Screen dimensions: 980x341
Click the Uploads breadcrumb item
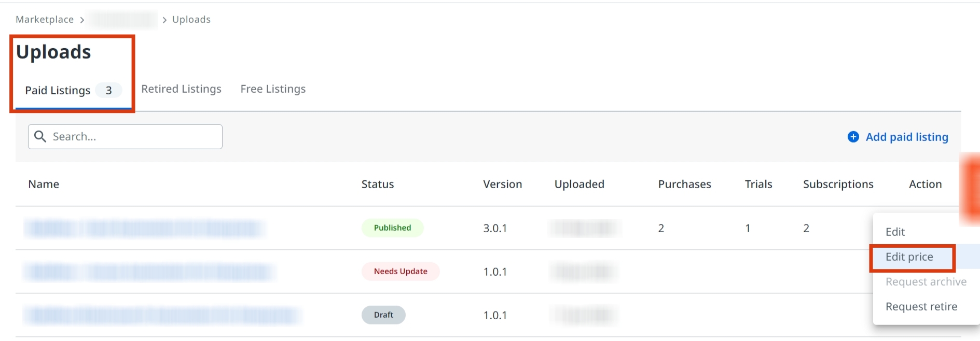click(x=191, y=20)
